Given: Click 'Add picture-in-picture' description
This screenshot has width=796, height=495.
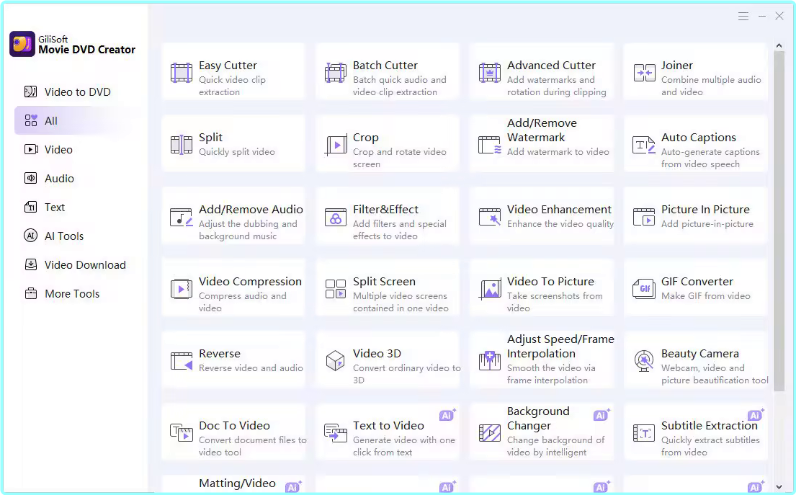Looking at the screenshot, I should point(707,224).
